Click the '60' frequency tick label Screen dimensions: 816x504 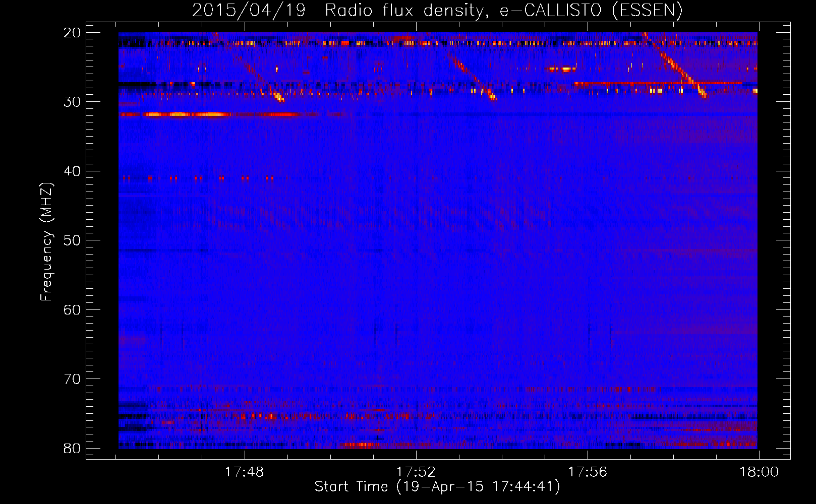click(x=73, y=309)
